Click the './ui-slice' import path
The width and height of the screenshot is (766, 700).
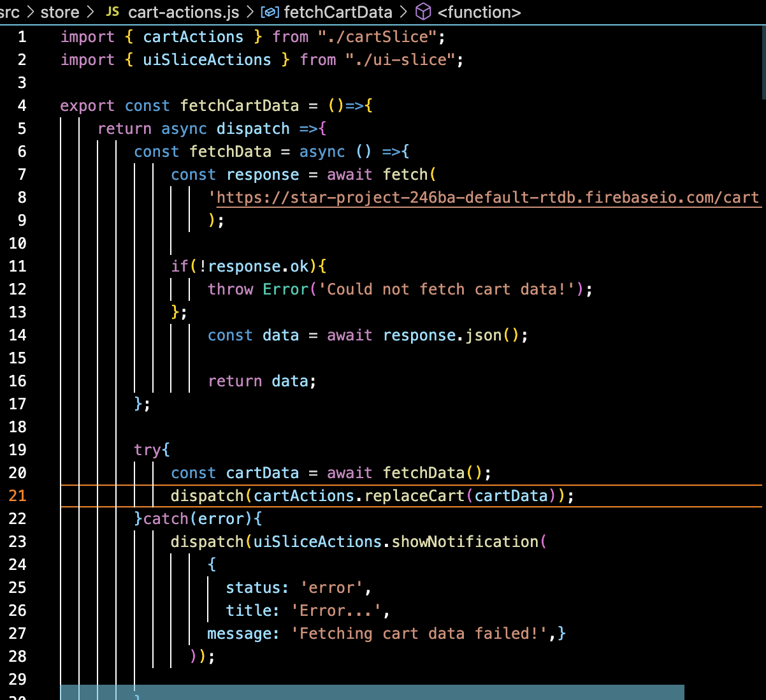click(x=400, y=60)
